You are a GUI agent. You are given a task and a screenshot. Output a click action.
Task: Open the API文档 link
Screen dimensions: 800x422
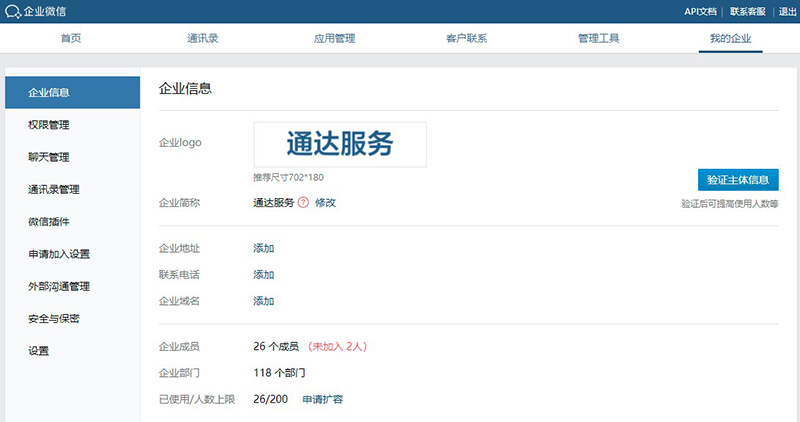click(x=701, y=12)
